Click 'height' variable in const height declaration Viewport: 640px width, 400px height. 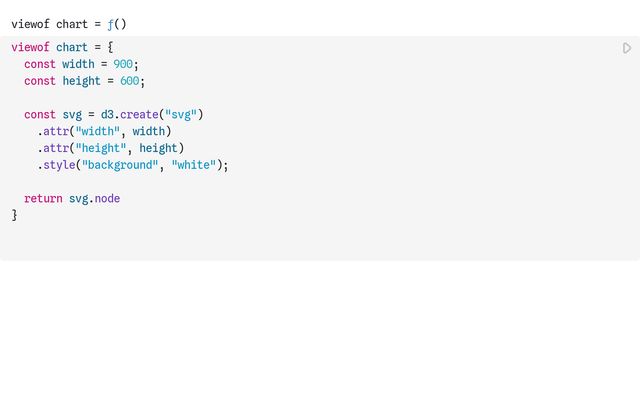coord(82,81)
